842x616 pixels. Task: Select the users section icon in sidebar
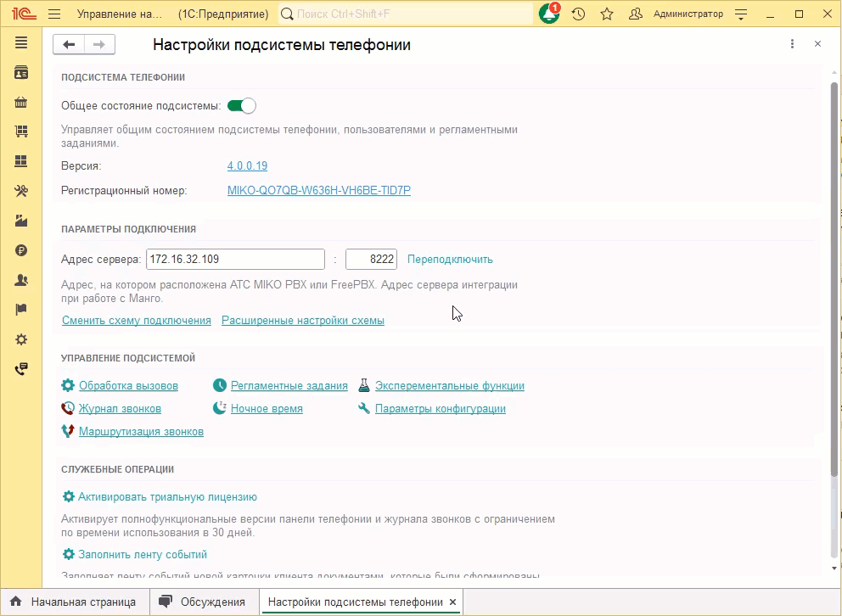(21, 280)
